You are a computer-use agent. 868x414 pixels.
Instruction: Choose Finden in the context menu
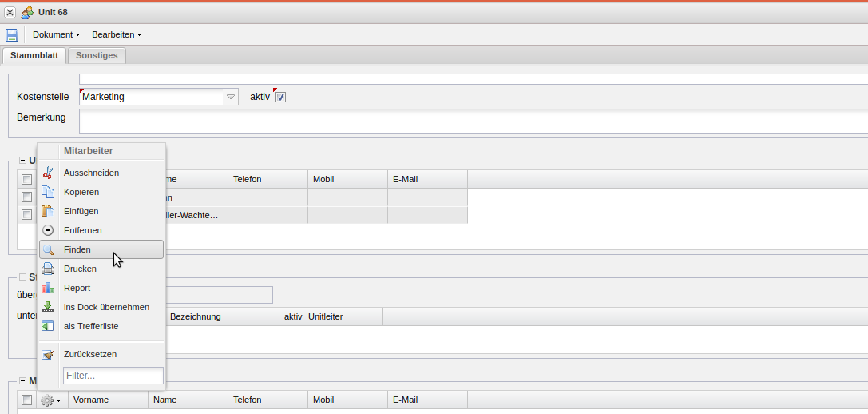101,249
